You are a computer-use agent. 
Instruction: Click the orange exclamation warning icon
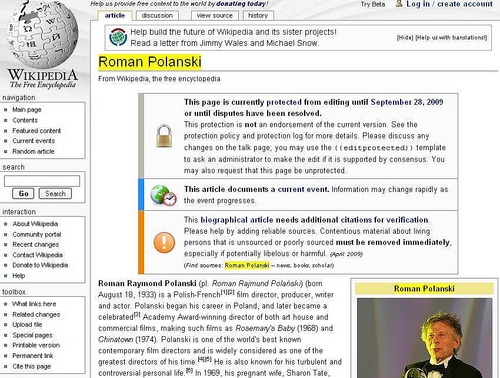[164, 242]
